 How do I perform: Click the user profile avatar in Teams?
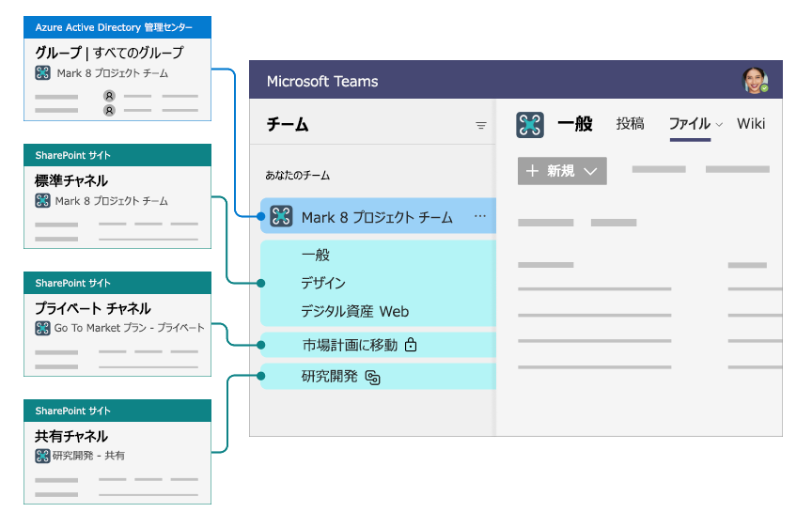click(x=756, y=81)
